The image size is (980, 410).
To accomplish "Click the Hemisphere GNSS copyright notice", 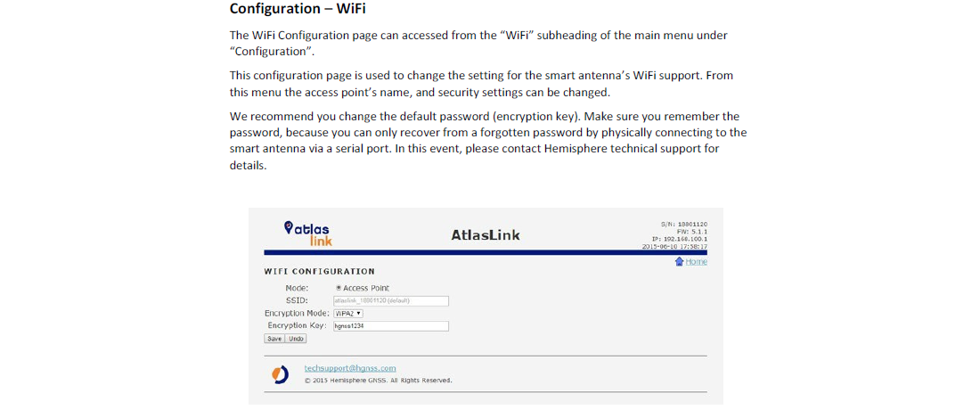I will [x=378, y=381].
